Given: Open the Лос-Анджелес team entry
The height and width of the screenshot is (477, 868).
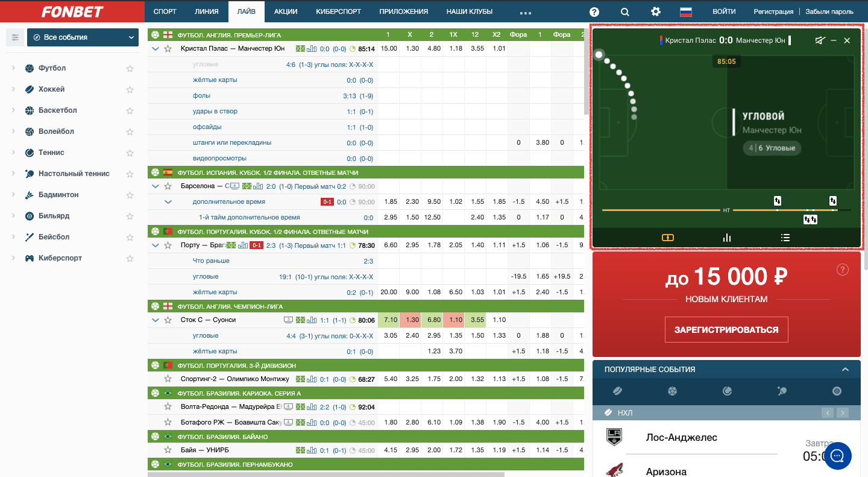Looking at the screenshot, I should coord(681,437).
